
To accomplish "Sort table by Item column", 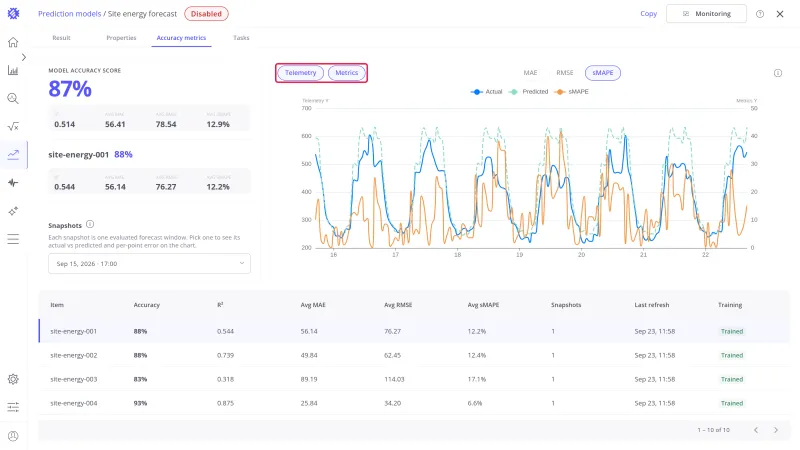I will click(x=57, y=305).
